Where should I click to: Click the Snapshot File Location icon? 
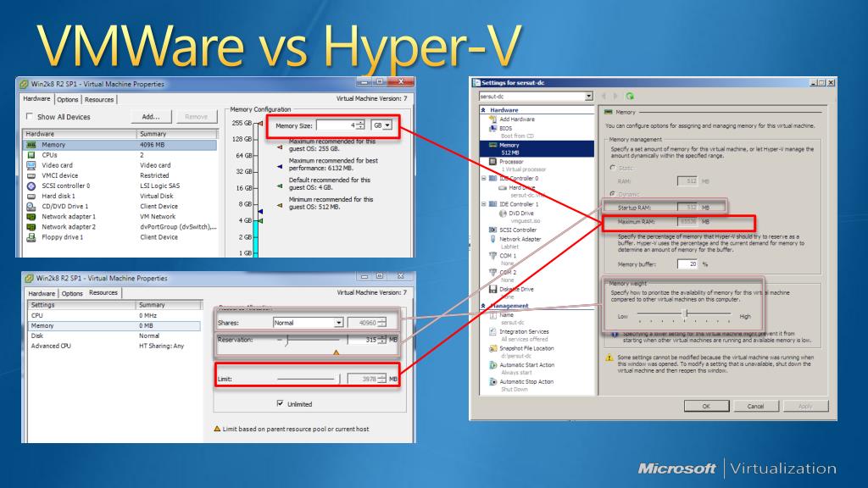pos(492,348)
